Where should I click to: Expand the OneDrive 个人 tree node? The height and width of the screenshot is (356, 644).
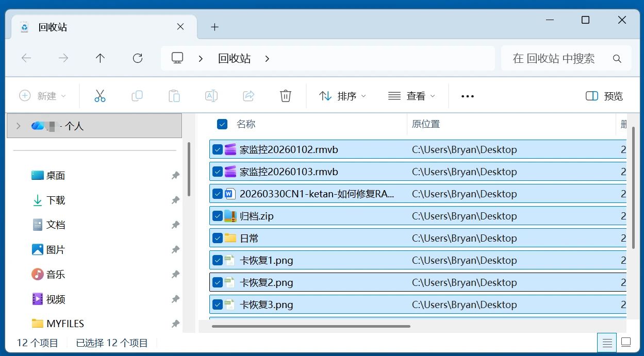tap(18, 125)
